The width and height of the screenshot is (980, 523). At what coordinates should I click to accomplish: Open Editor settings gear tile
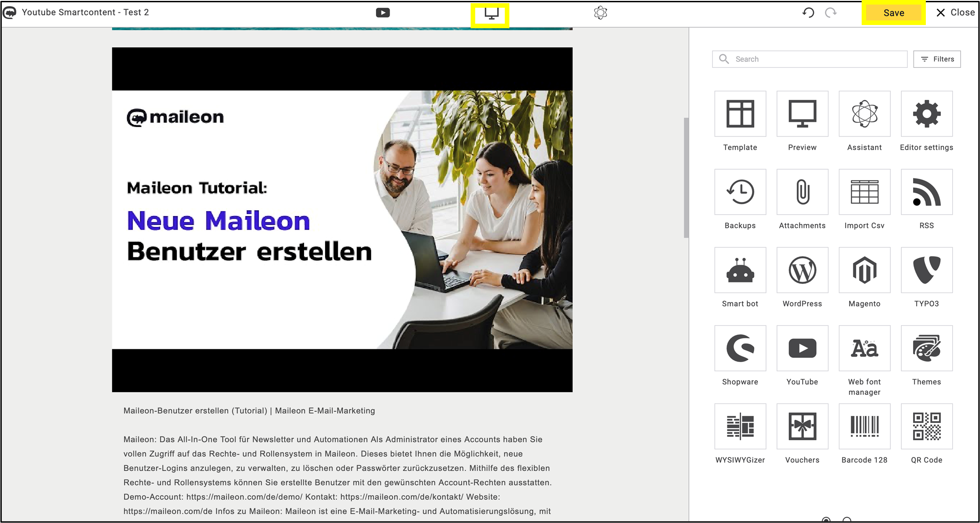tap(926, 114)
